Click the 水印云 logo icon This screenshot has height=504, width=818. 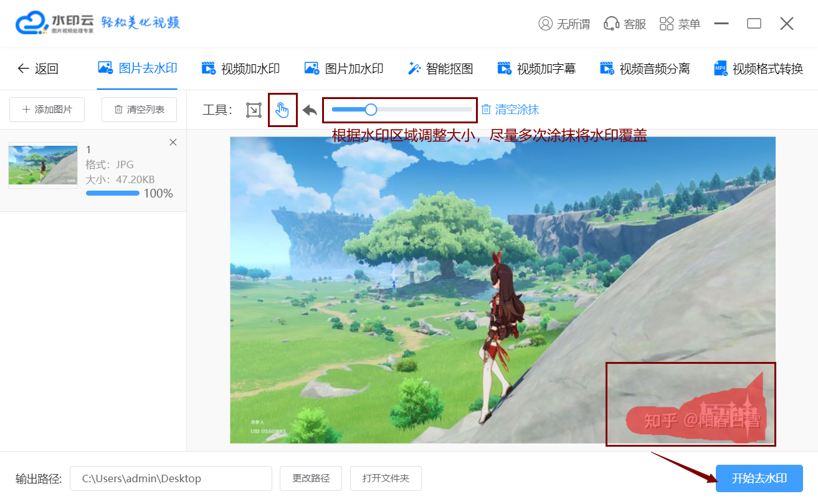(31, 22)
